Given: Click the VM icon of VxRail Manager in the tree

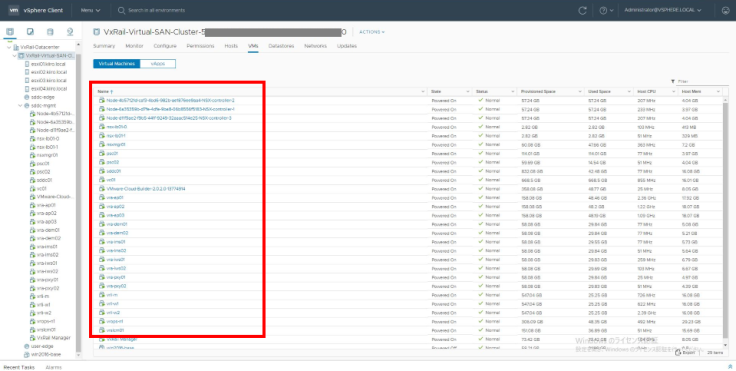Looking at the screenshot, I should pyautogui.click(x=33, y=338).
